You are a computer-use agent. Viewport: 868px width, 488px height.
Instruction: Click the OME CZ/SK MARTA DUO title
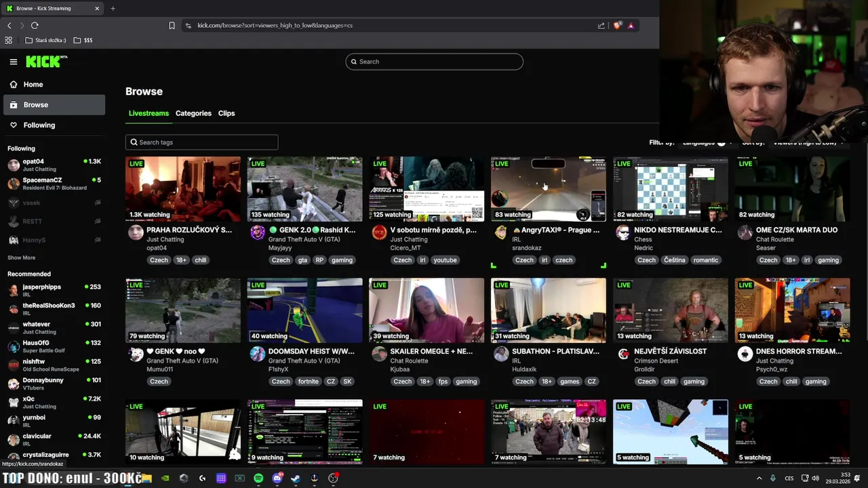tap(796, 230)
